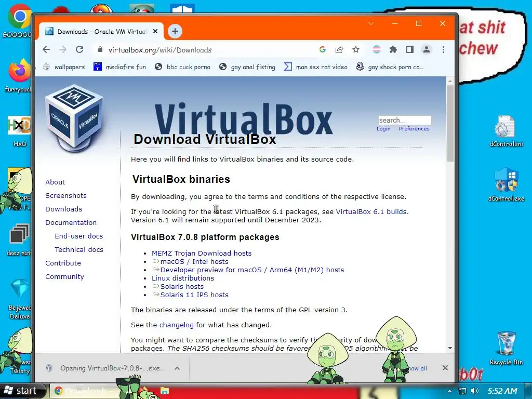Click the VirtualBox site search field
The height and width of the screenshot is (399, 532).
[x=404, y=120]
